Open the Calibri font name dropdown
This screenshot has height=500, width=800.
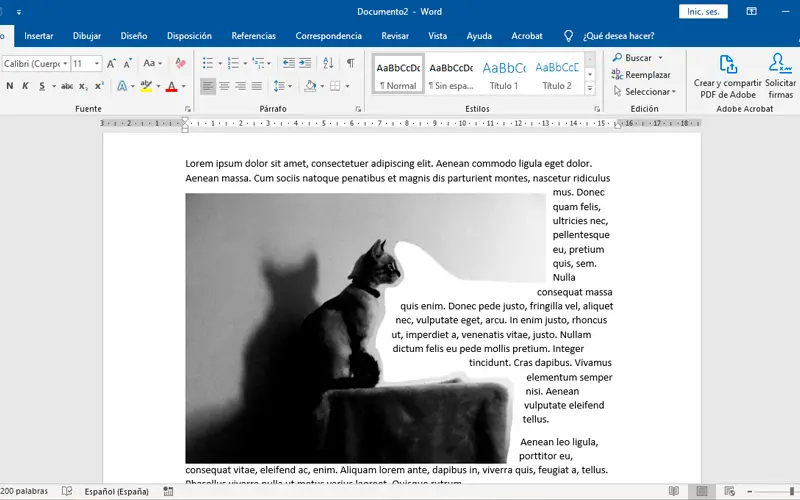point(64,63)
